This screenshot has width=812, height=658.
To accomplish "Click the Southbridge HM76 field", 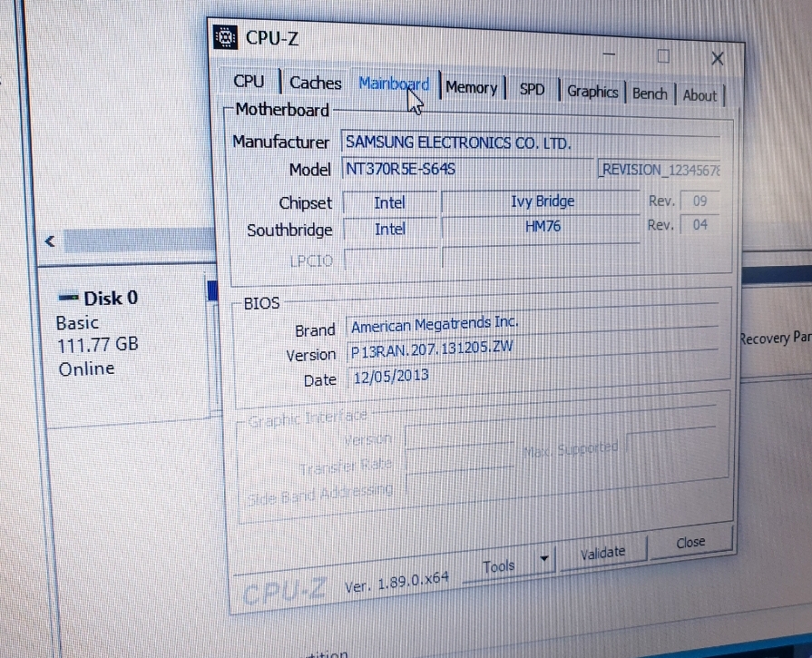I will click(x=543, y=227).
